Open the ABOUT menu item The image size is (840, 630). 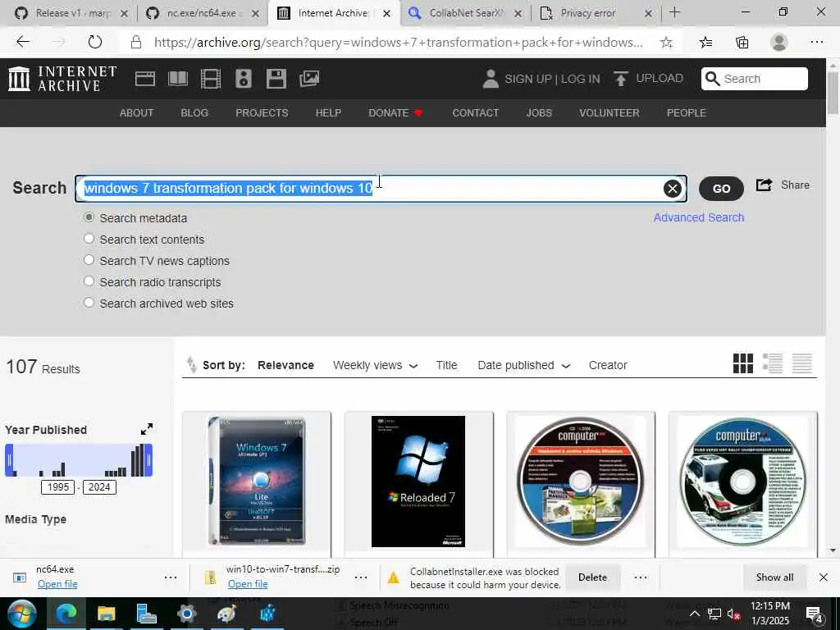tap(137, 113)
